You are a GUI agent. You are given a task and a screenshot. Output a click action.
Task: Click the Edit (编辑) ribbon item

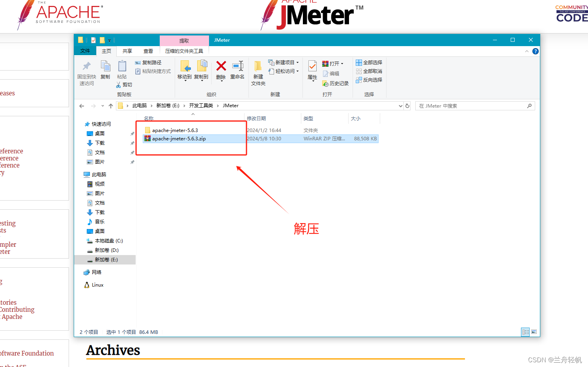click(x=331, y=74)
